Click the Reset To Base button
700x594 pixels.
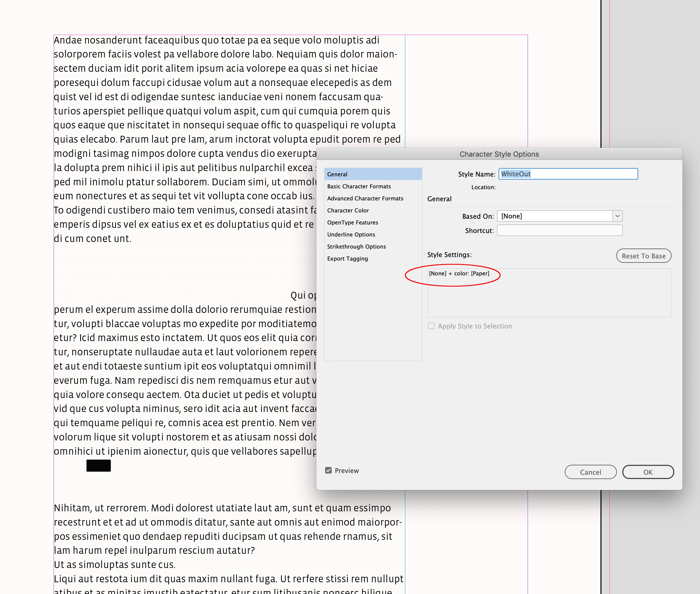(x=643, y=256)
